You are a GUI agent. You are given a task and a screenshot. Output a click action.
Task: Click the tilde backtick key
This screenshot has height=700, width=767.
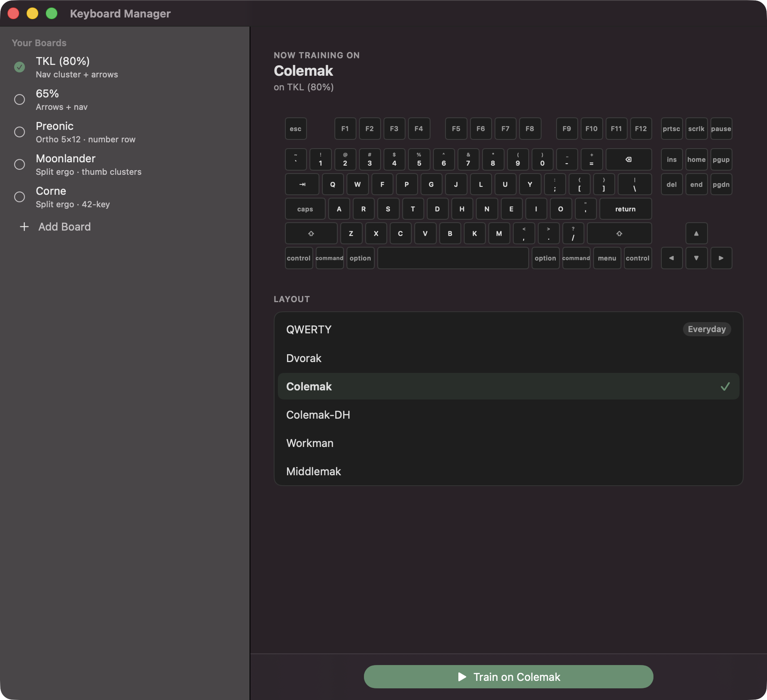296,159
